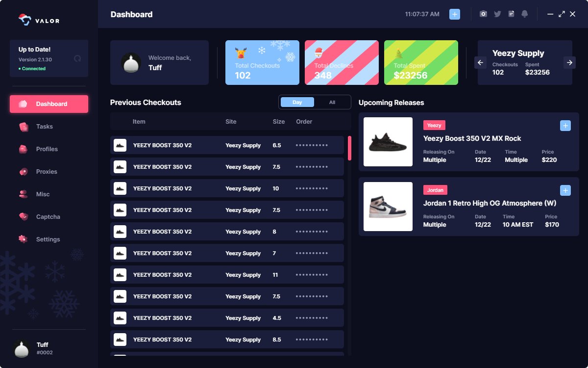Open the Profiles menu
Viewport: 588px width, 368px height.
click(49, 149)
